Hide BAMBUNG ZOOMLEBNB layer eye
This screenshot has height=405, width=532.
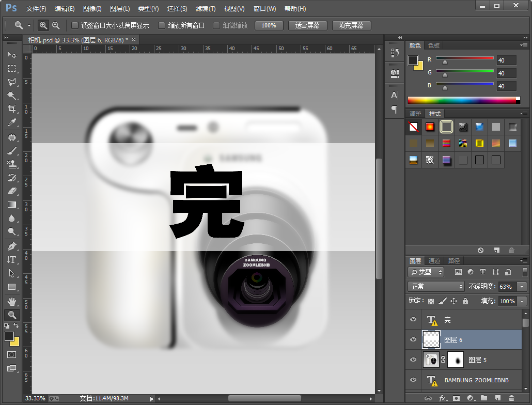coord(413,380)
